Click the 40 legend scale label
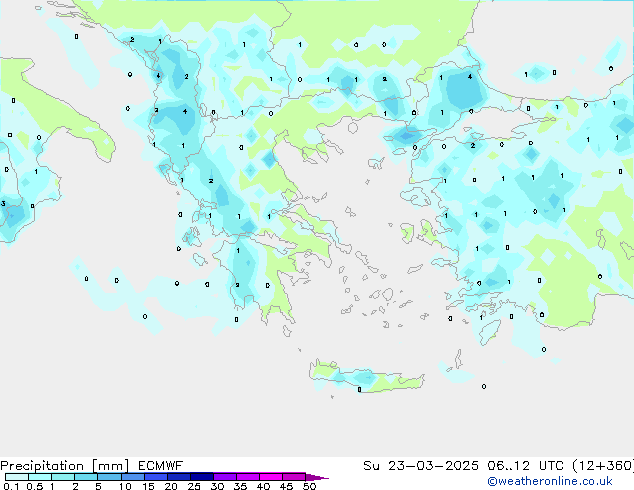Image resolution: width=634 pixels, height=490 pixels. [x=263, y=486]
